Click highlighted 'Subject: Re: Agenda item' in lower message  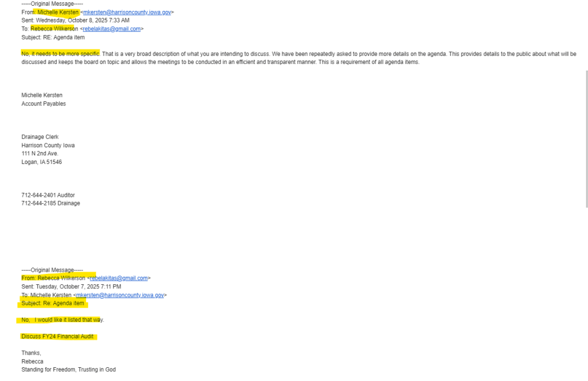point(53,303)
